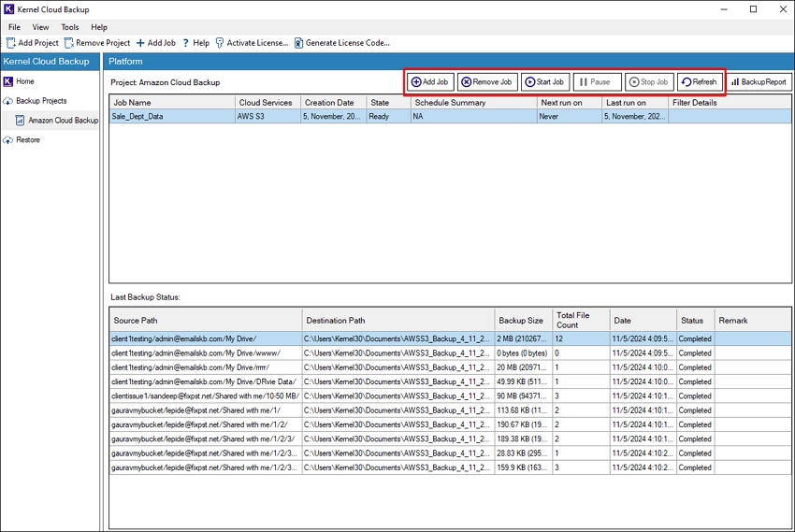
Task: Click the plus Add Job toolbar item
Action: point(155,43)
